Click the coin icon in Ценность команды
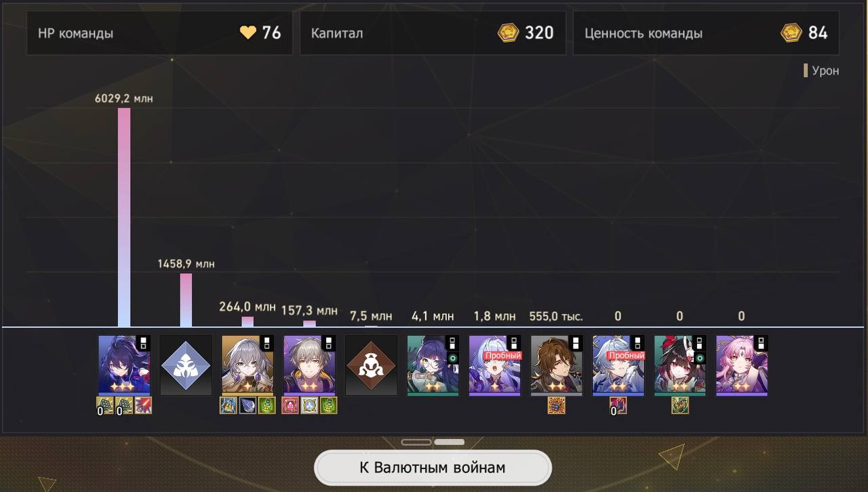This screenshot has width=868, height=492. click(x=791, y=33)
